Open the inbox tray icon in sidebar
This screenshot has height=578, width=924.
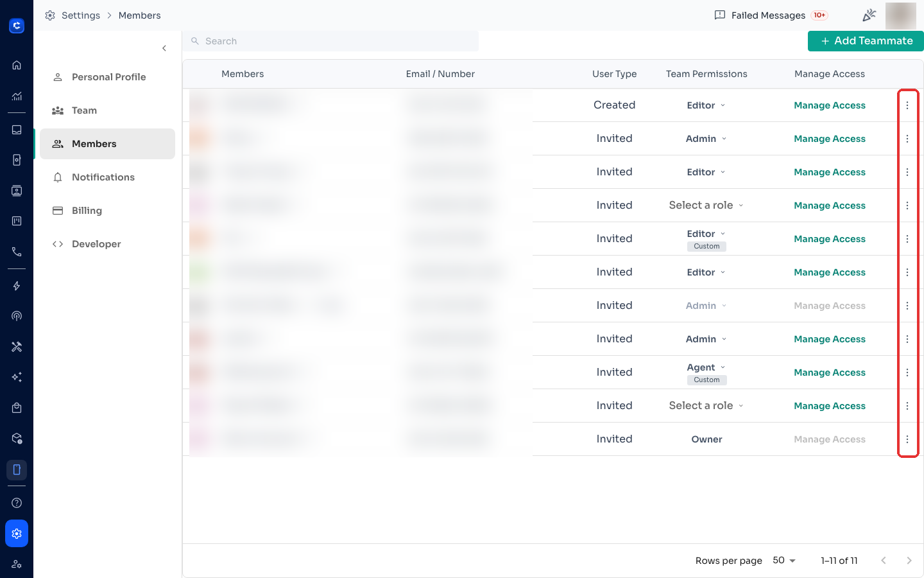[x=17, y=129]
